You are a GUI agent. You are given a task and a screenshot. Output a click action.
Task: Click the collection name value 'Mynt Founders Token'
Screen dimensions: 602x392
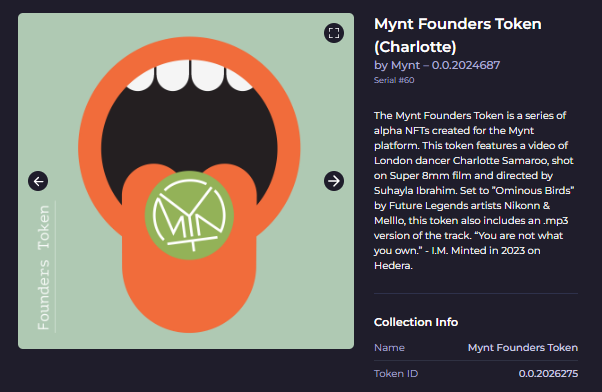523,347
